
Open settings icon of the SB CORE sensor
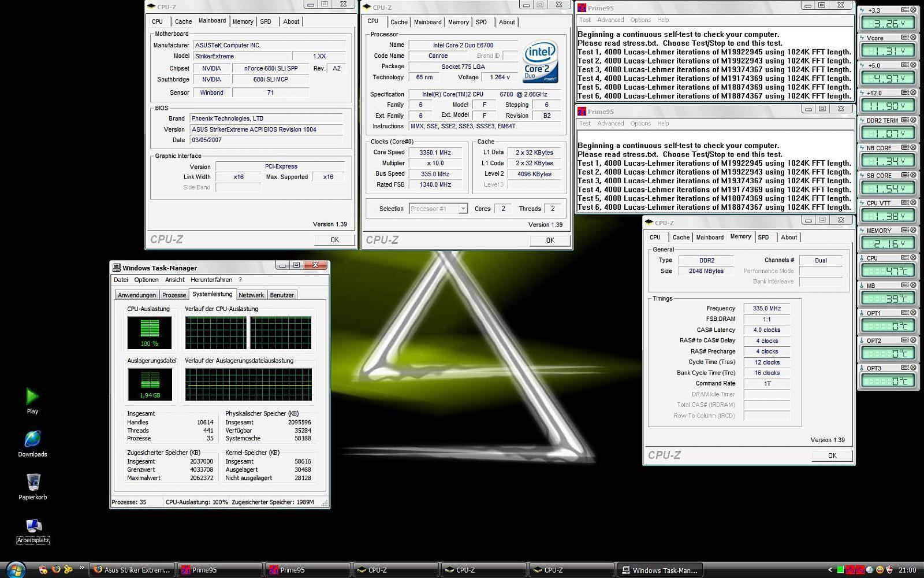pos(905,175)
